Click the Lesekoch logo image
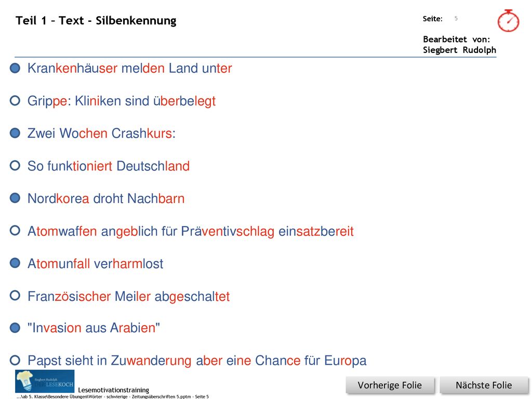 pyautogui.click(x=45, y=381)
